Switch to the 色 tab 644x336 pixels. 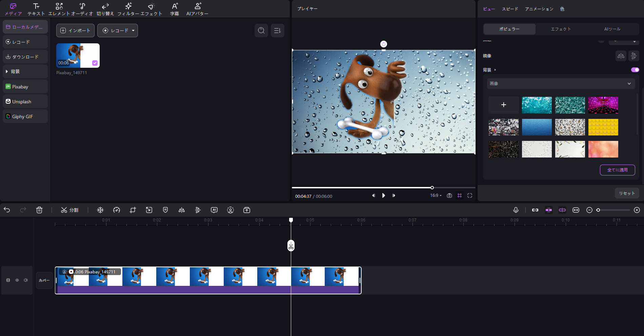[x=562, y=9]
